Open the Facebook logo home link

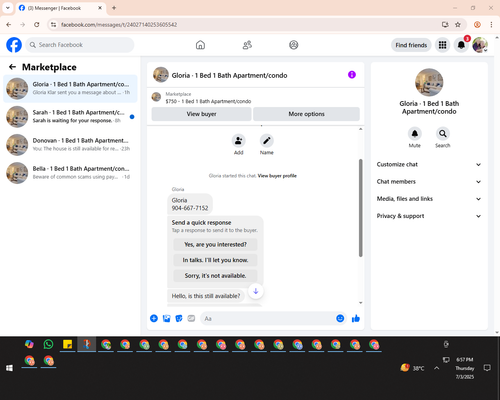click(14, 45)
